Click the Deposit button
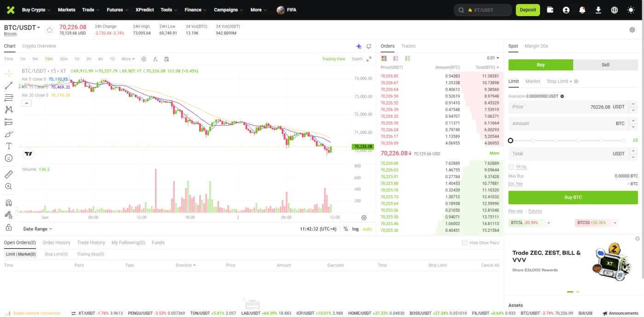 (x=528, y=10)
